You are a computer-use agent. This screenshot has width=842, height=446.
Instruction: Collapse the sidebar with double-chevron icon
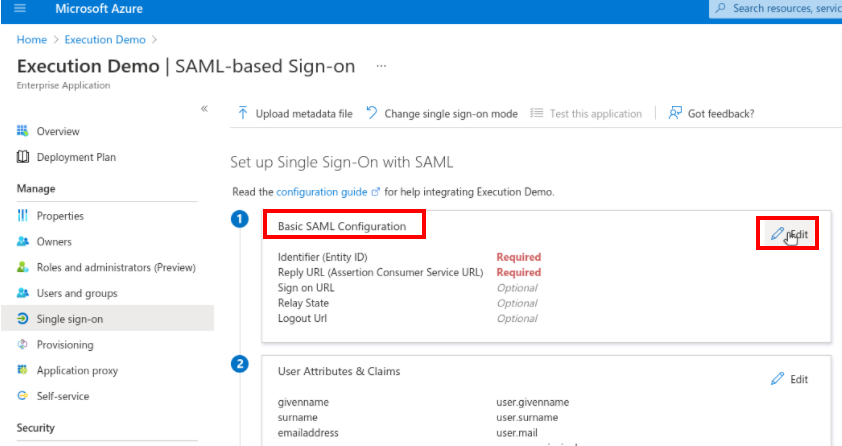(204, 108)
